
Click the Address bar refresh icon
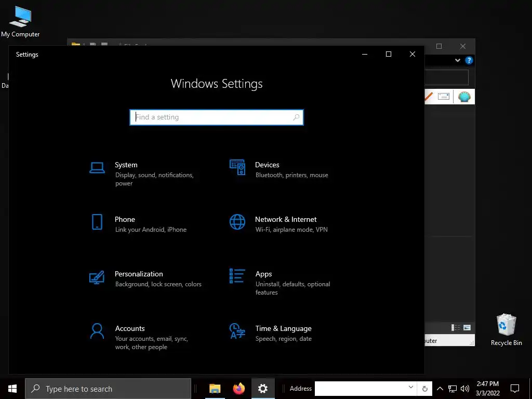[425, 389]
